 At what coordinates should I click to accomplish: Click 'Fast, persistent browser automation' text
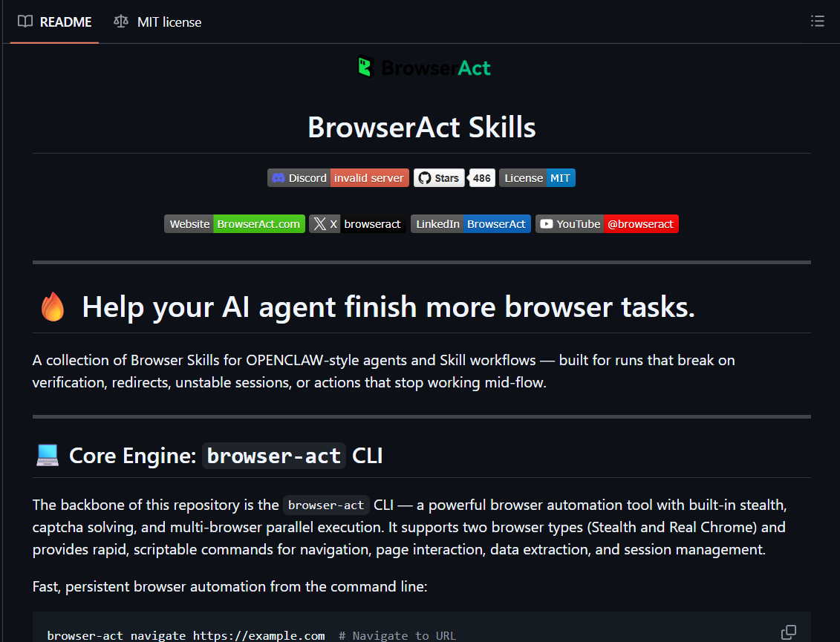(x=229, y=587)
